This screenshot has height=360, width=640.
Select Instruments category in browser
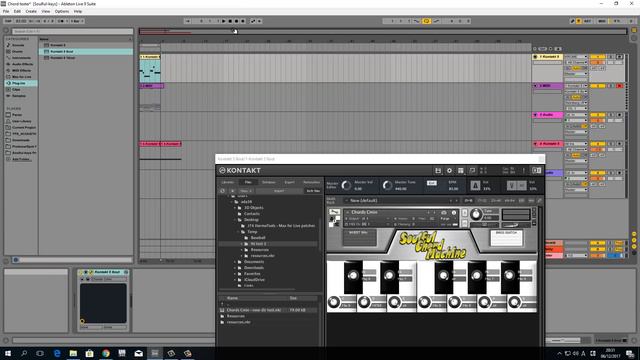coord(20,58)
